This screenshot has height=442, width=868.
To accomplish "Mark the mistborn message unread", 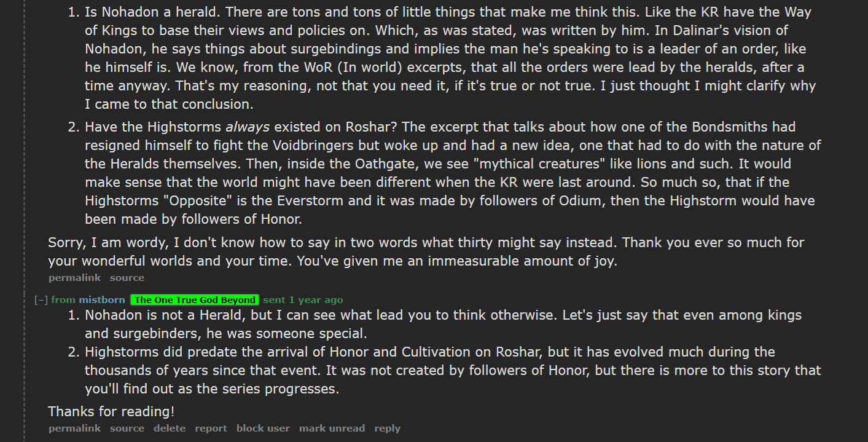I will [332, 428].
